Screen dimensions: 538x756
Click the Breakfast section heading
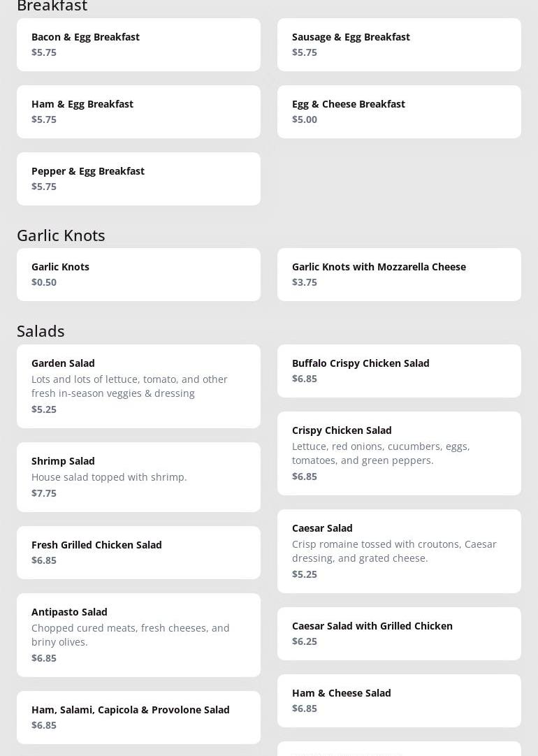[52, 6]
